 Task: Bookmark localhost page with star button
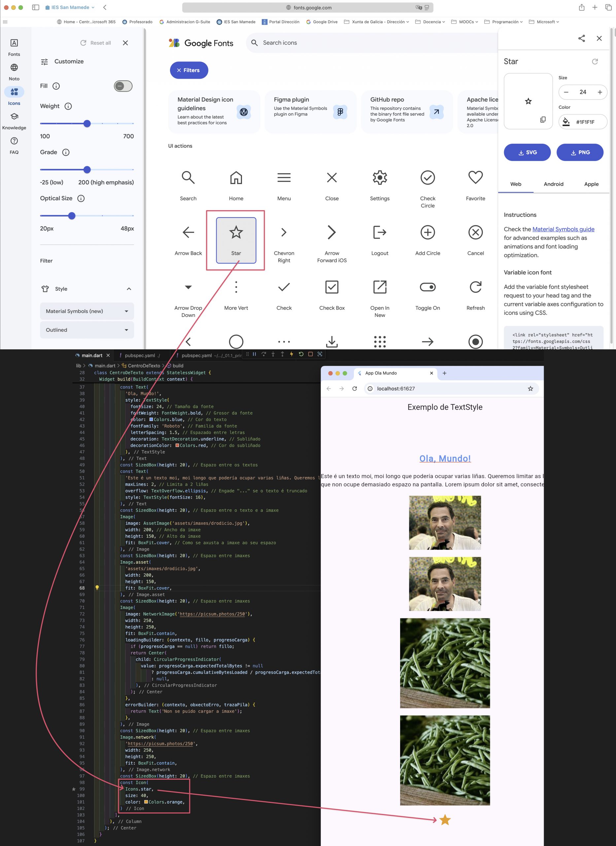[530, 389]
